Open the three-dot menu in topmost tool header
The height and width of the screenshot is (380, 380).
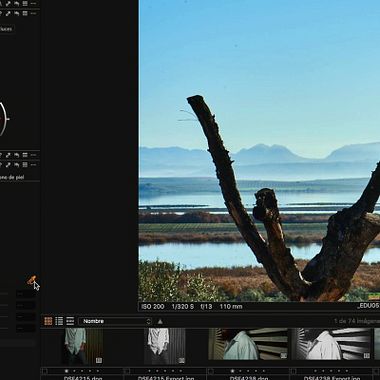[33, 3]
